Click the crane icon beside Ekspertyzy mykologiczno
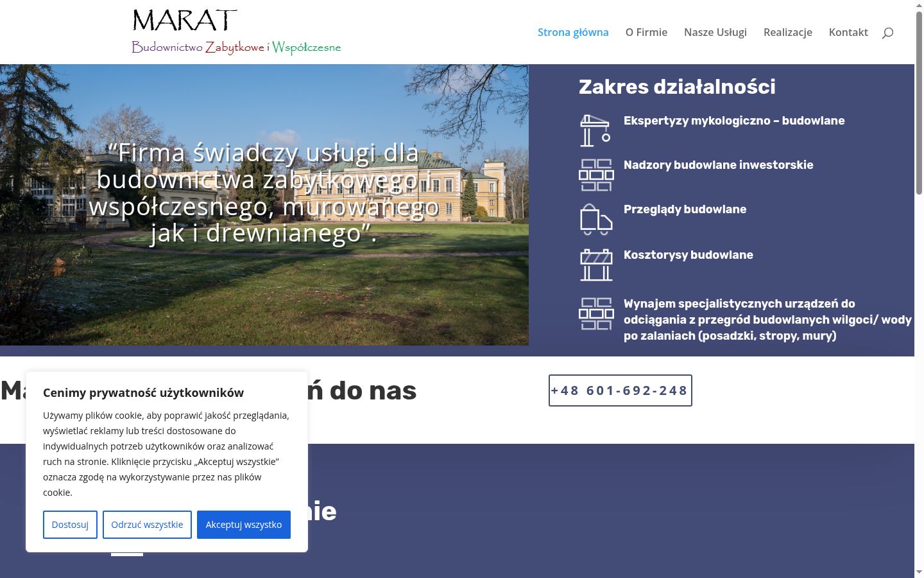 (x=596, y=130)
